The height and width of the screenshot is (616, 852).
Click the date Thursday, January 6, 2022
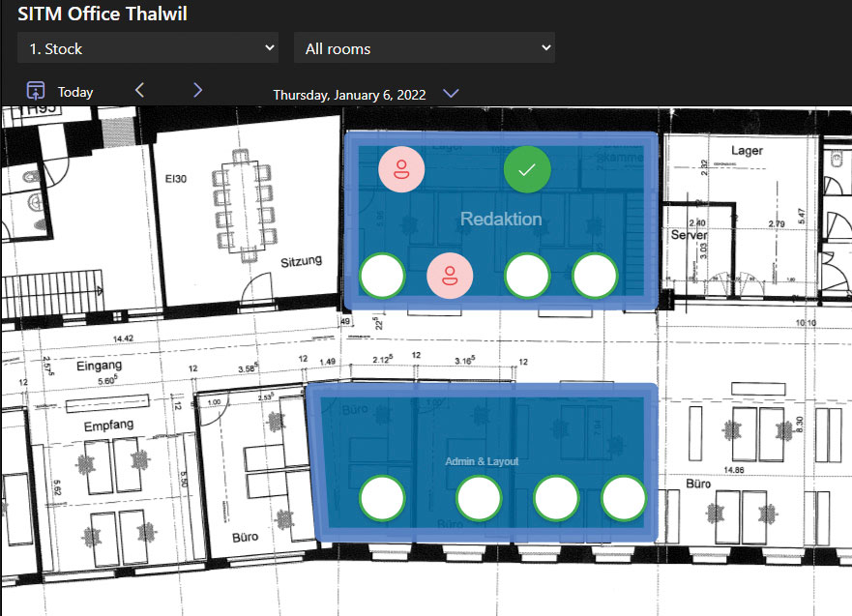pyautogui.click(x=349, y=95)
